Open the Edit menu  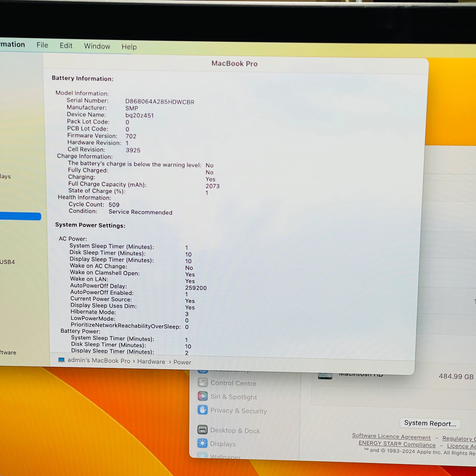(66, 46)
